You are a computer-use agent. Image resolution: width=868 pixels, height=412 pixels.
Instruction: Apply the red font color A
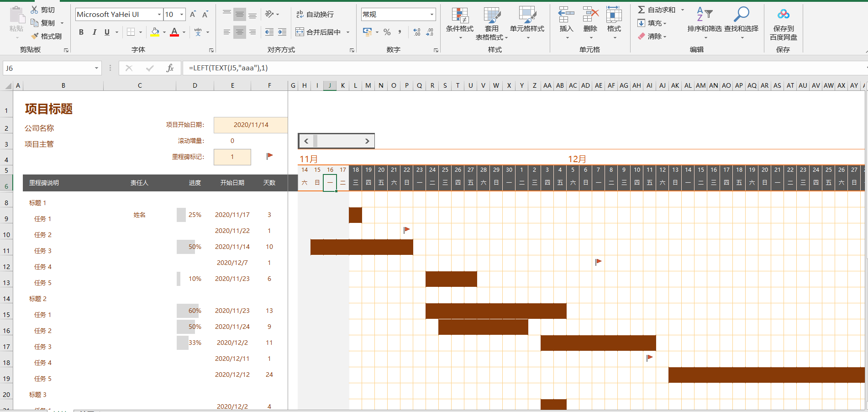(x=174, y=32)
